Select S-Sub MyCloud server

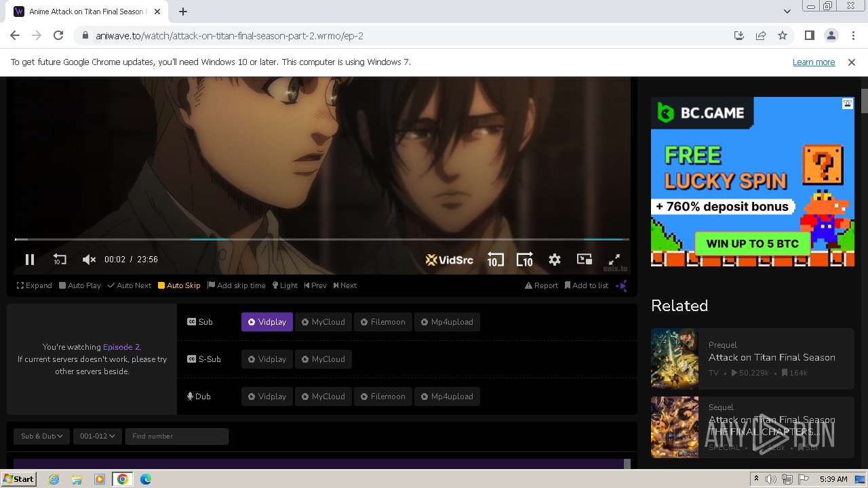click(x=323, y=359)
